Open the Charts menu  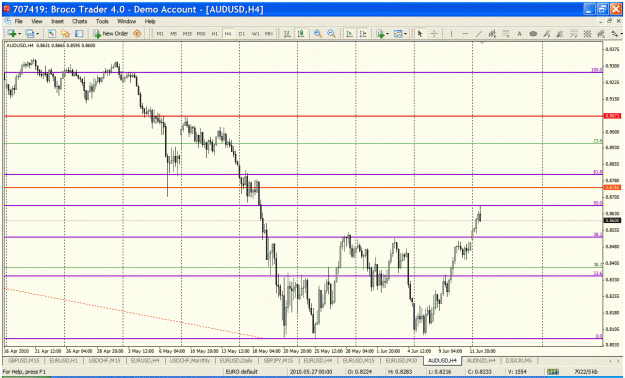(x=79, y=22)
